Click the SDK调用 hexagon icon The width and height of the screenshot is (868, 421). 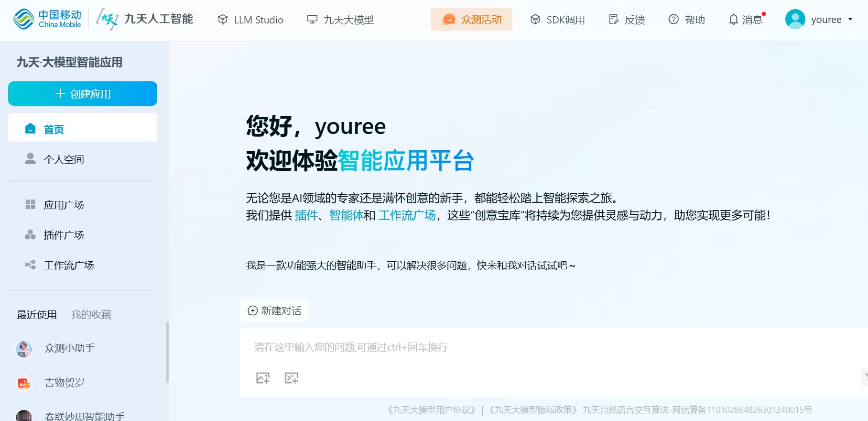point(535,20)
